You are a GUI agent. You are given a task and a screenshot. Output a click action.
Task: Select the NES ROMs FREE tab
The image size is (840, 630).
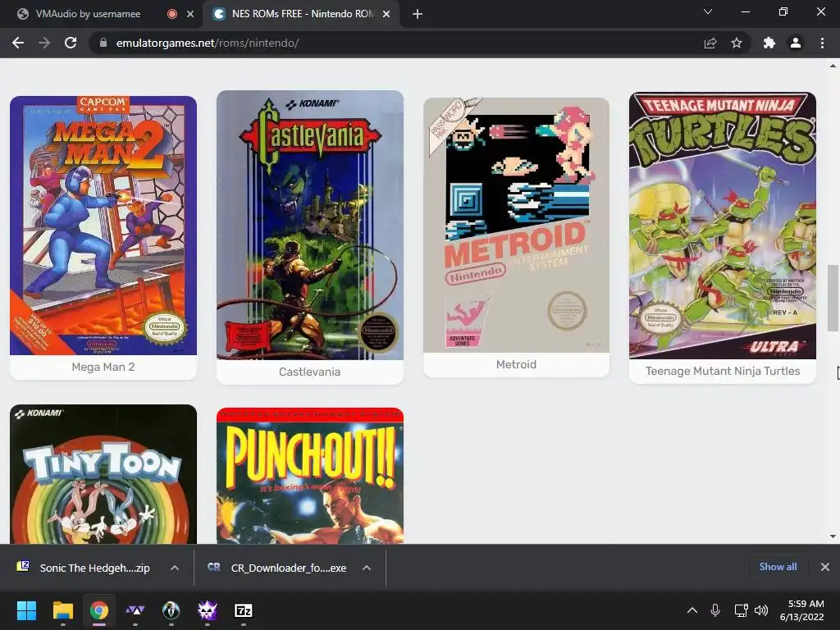click(x=303, y=14)
